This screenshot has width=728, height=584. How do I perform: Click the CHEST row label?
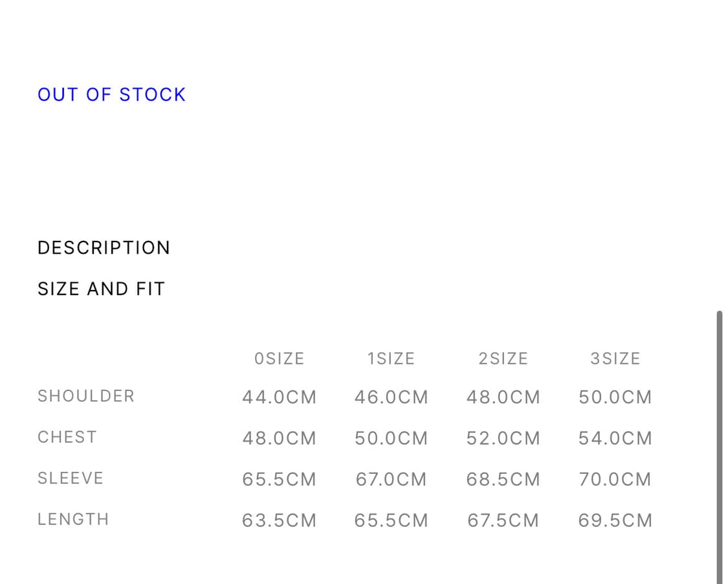click(67, 437)
